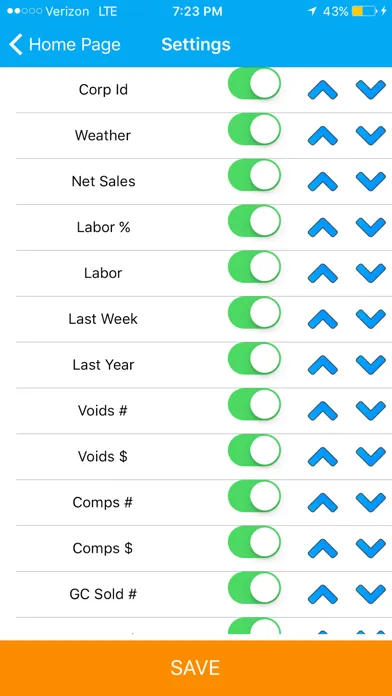Move Last Year row up
This screenshot has height=696, width=392.
pyautogui.click(x=323, y=365)
